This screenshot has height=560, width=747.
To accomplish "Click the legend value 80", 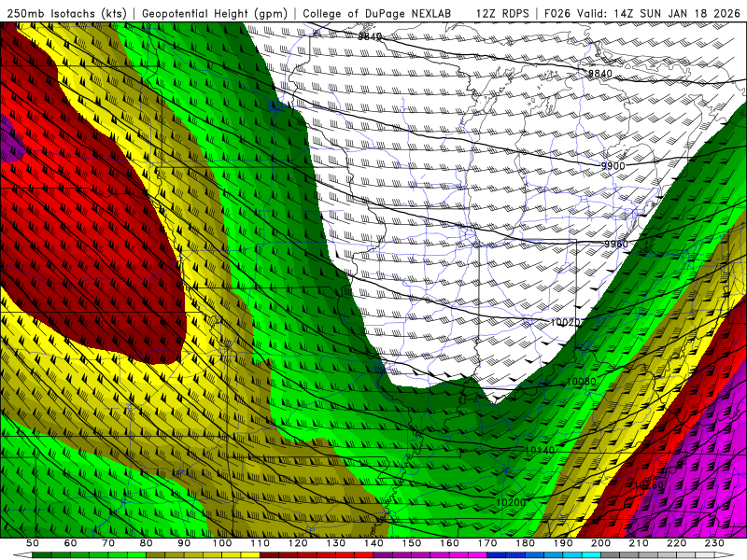I will click(146, 543).
